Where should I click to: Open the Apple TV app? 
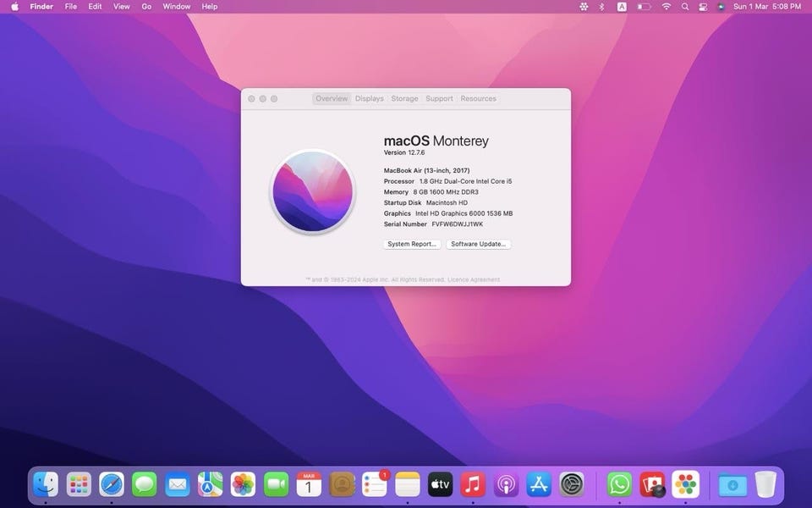coord(441,484)
